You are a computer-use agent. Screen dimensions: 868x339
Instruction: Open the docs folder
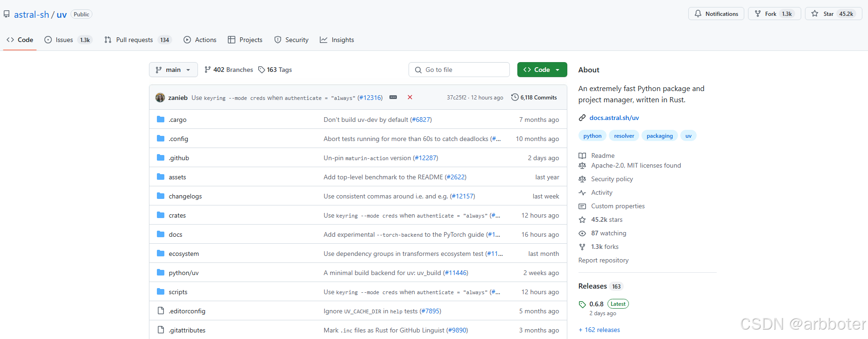[176, 234]
